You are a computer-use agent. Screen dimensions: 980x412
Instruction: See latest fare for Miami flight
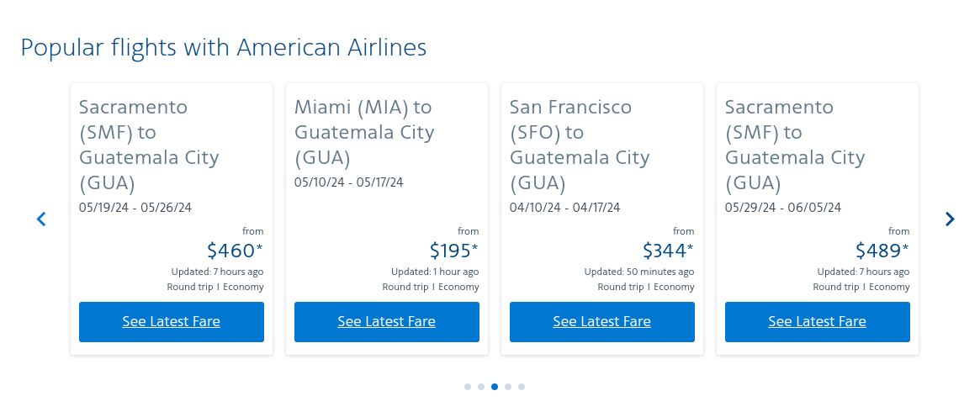click(387, 322)
